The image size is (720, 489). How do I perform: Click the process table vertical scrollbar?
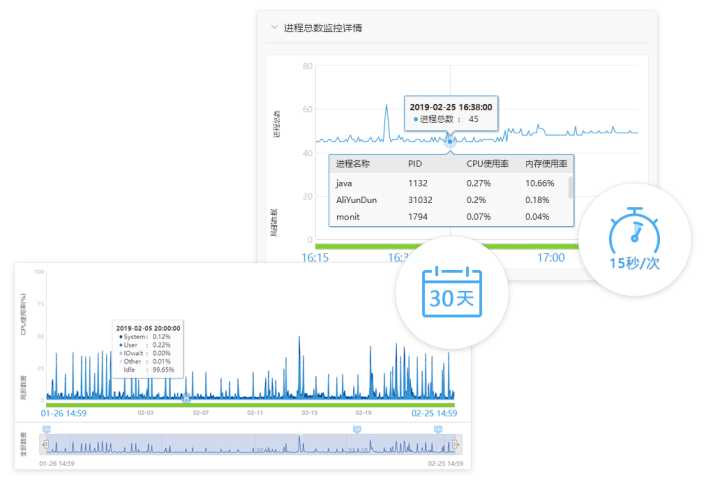tap(571, 188)
